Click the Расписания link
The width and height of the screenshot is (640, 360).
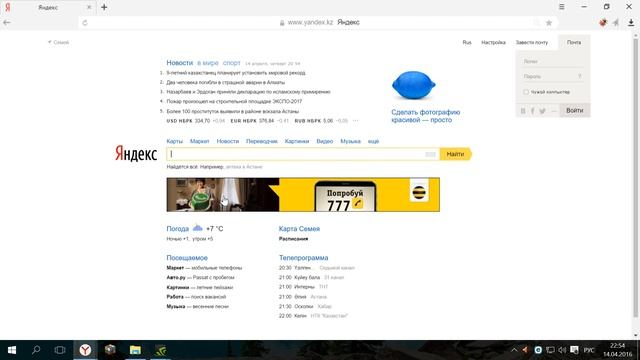point(293,239)
